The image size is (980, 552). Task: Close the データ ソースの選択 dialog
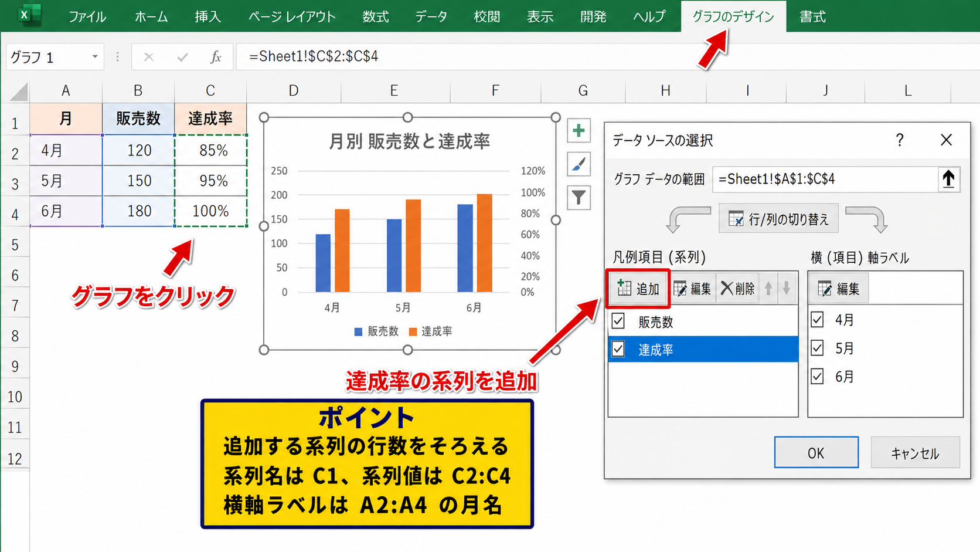tap(946, 140)
